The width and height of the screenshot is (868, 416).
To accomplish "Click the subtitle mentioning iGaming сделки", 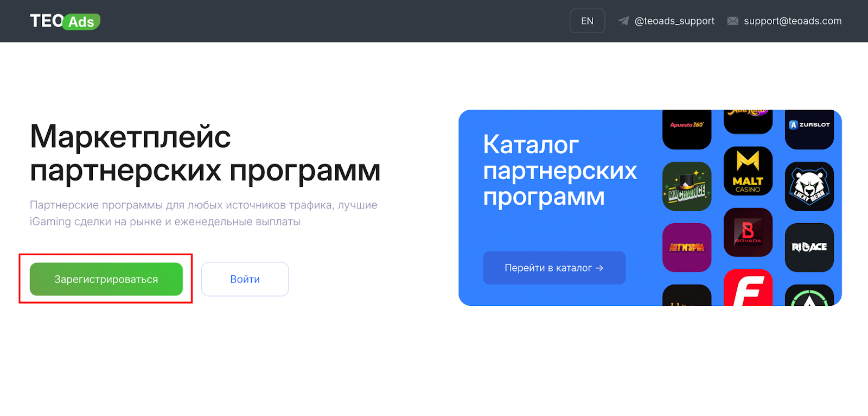I will [x=203, y=213].
